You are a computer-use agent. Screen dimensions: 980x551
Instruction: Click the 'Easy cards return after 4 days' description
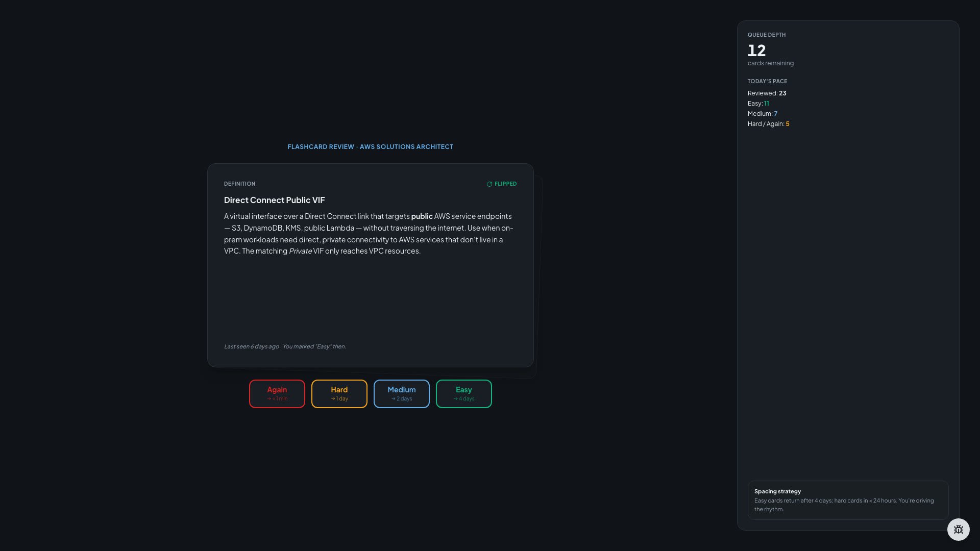[844, 505]
